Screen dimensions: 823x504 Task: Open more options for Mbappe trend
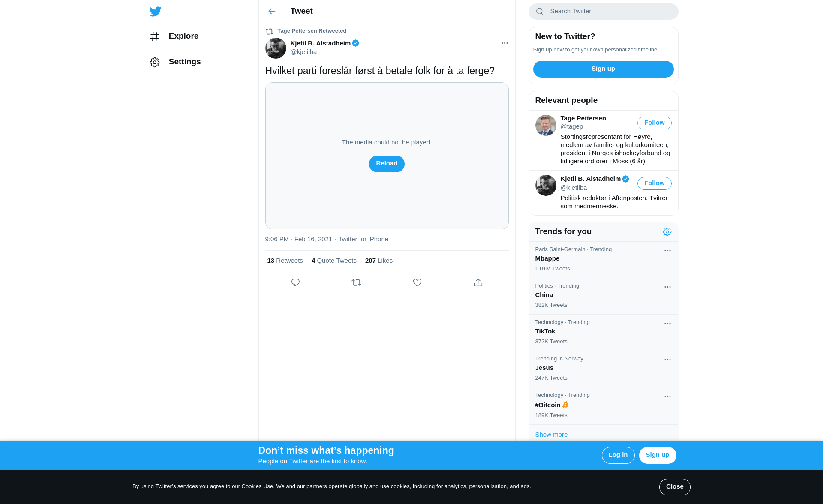point(667,251)
